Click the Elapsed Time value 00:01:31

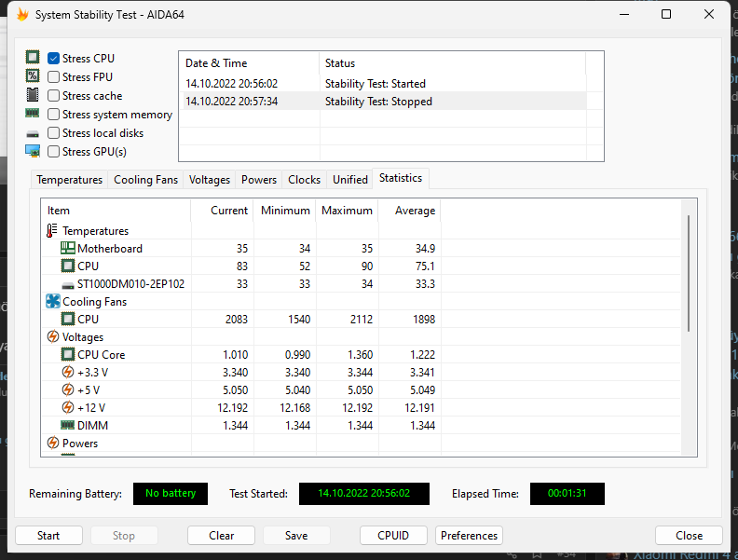[567, 494]
